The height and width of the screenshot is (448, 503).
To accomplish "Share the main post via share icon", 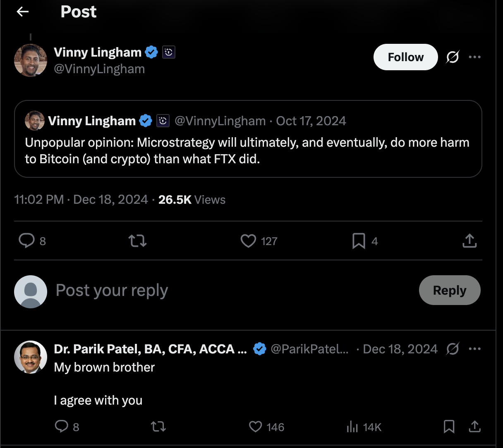I will tap(469, 241).
